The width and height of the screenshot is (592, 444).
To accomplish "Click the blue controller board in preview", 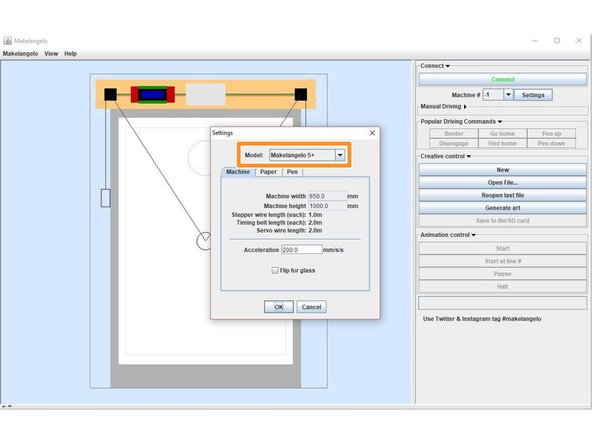I will 153,94.
